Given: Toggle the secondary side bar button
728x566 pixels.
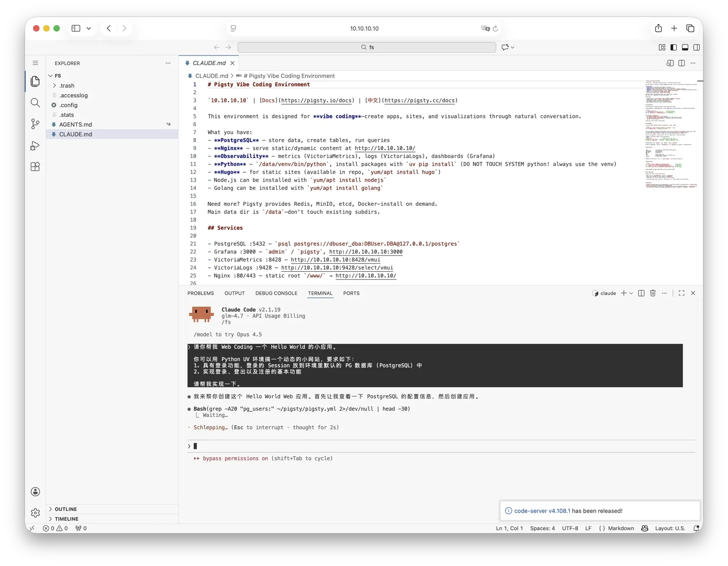Looking at the screenshot, I should 696,47.
